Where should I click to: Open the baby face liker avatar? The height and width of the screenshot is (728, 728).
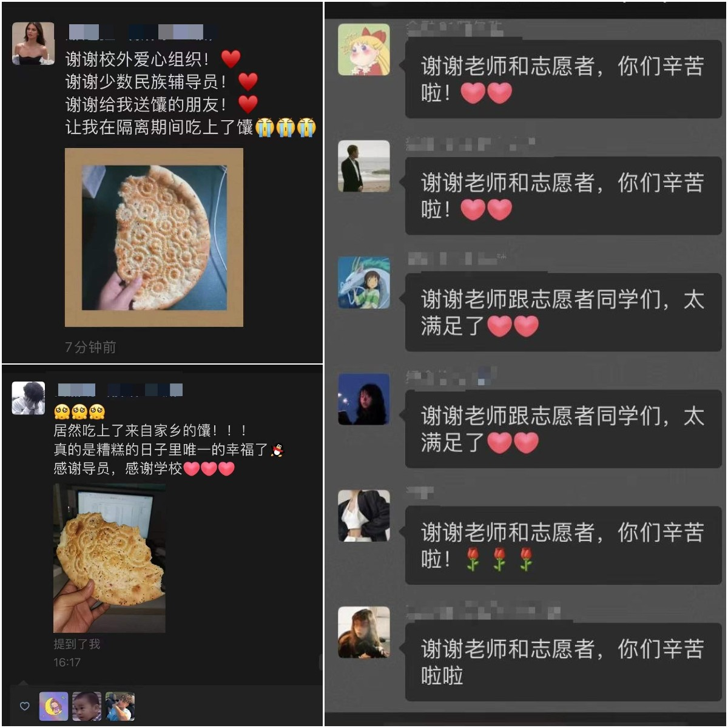(x=87, y=707)
